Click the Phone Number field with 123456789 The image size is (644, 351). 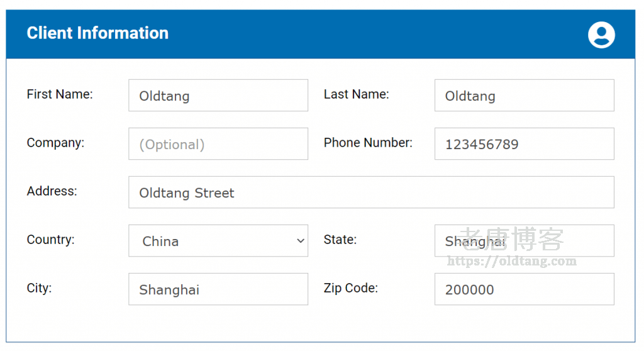pyautogui.click(x=524, y=144)
